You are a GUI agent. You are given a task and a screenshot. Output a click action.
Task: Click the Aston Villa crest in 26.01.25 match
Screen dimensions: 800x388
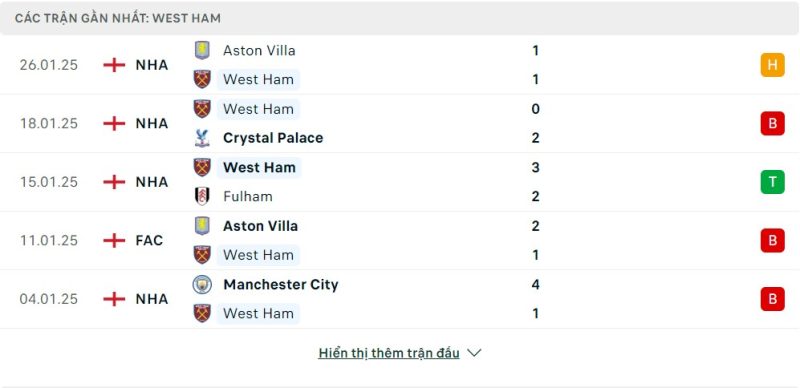point(202,51)
